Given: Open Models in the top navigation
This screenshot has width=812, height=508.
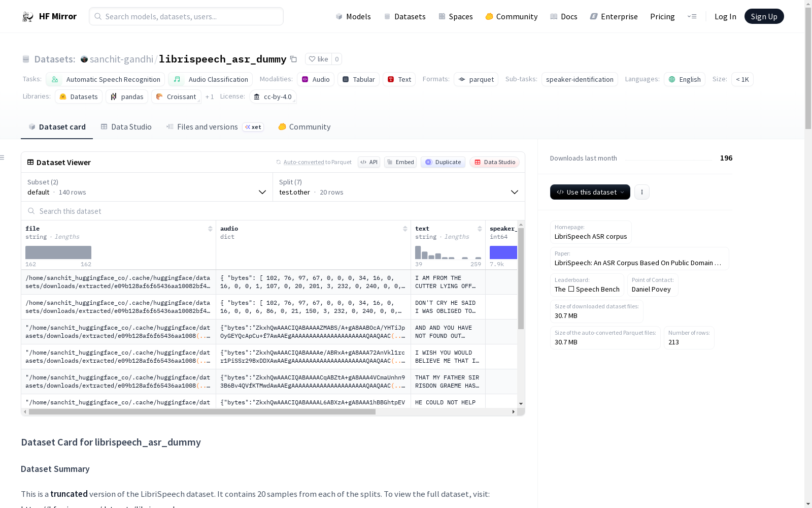Looking at the screenshot, I should pos(353,17).
